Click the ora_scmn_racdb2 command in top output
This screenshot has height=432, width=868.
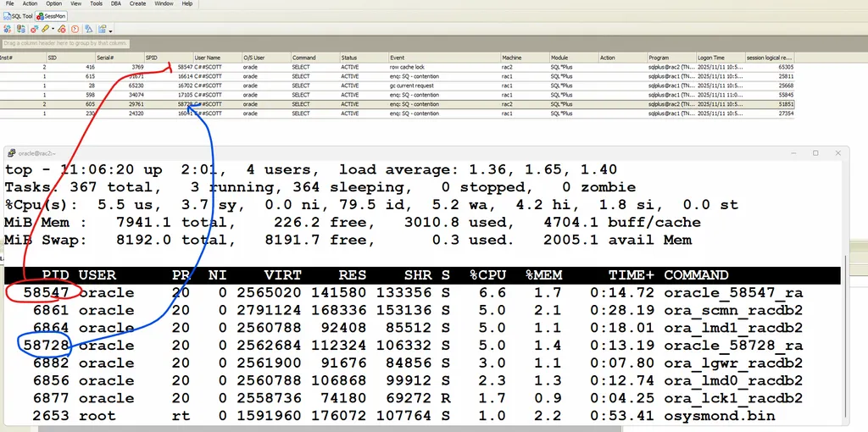point(733,310)
